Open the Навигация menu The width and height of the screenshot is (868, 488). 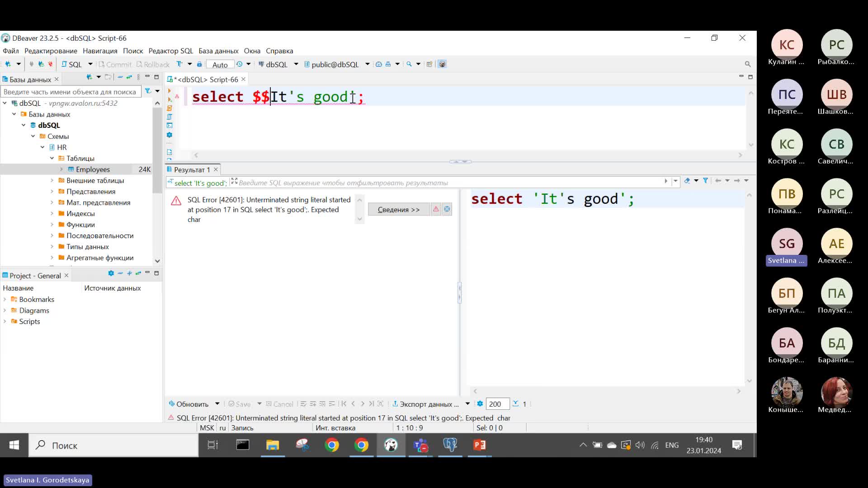click(100, 51)
